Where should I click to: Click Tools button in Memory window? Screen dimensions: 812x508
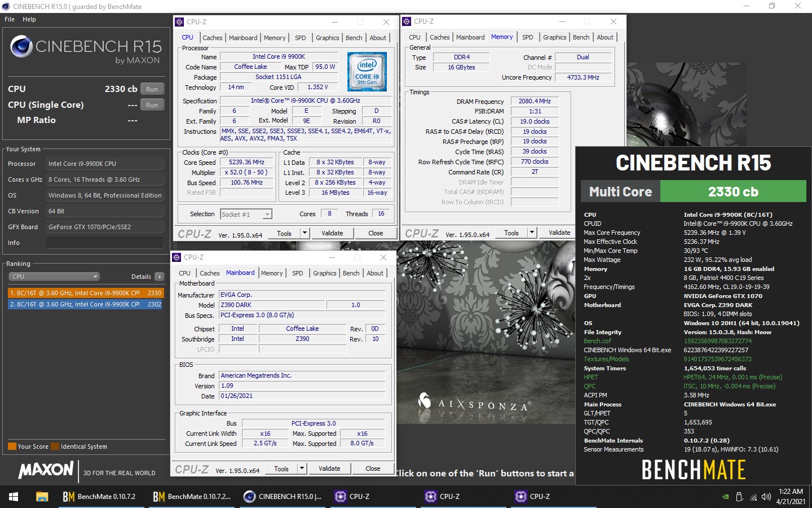[511, 233]
